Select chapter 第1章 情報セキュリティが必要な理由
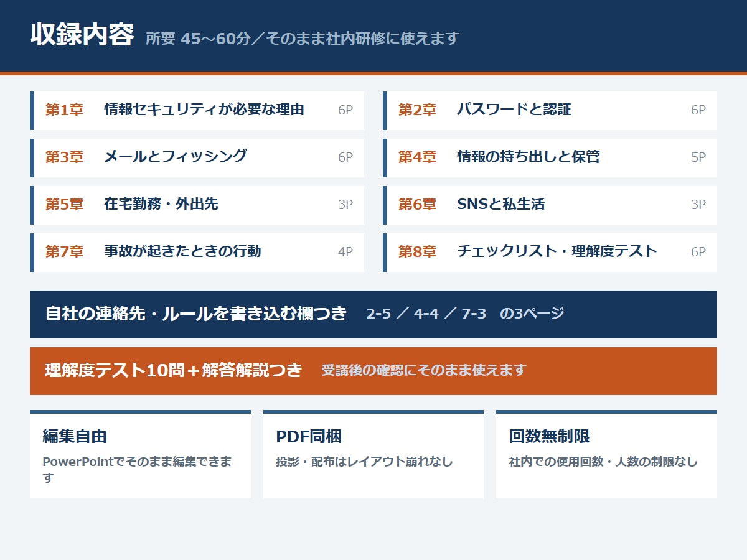747x560 pixels. [197, 111]
